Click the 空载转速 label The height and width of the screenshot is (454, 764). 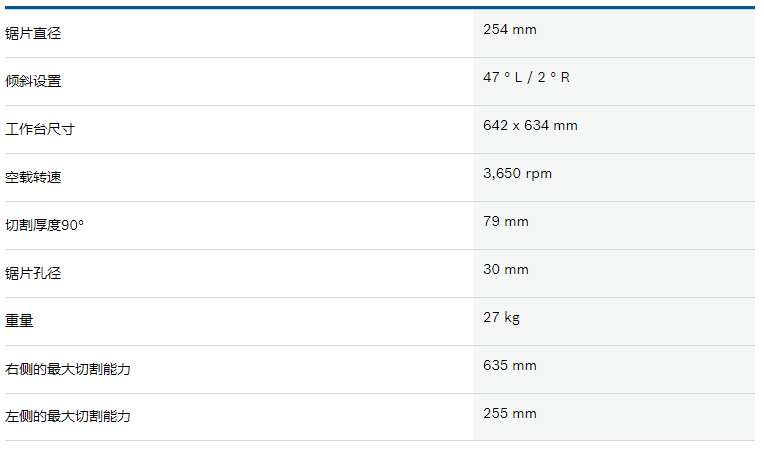coord(33,177)
